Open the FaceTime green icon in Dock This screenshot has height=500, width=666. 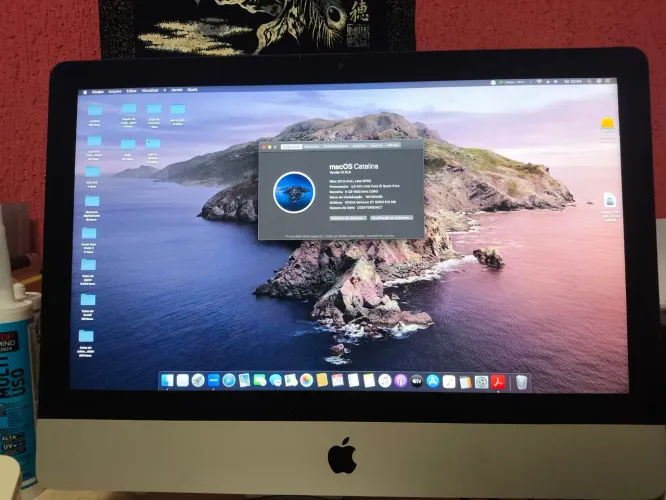pos(260,380)
